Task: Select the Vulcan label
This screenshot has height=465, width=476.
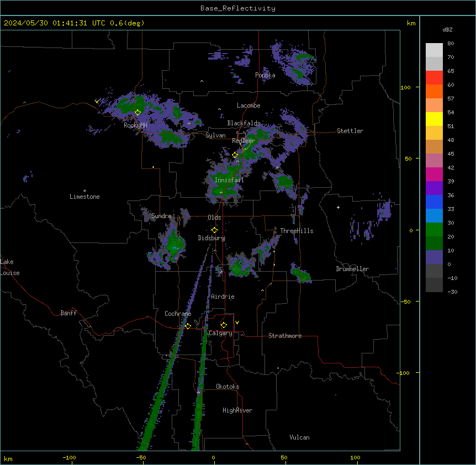Action: [300, 437]
